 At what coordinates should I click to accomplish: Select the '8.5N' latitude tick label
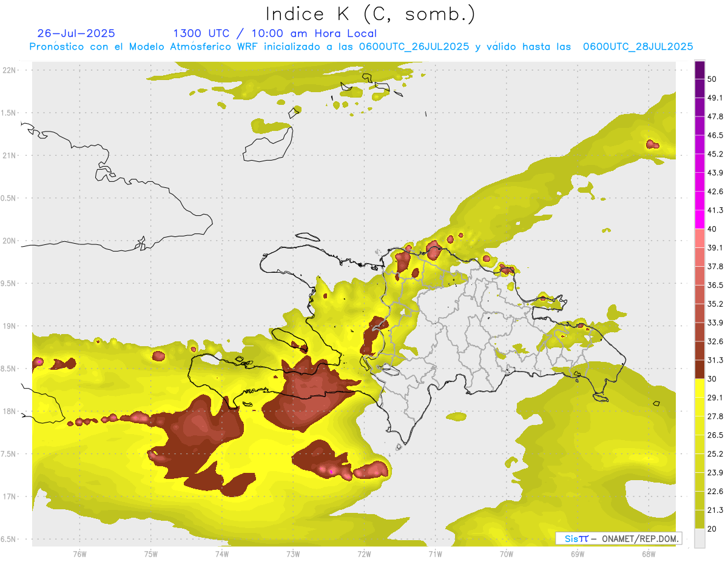(9, 369)
